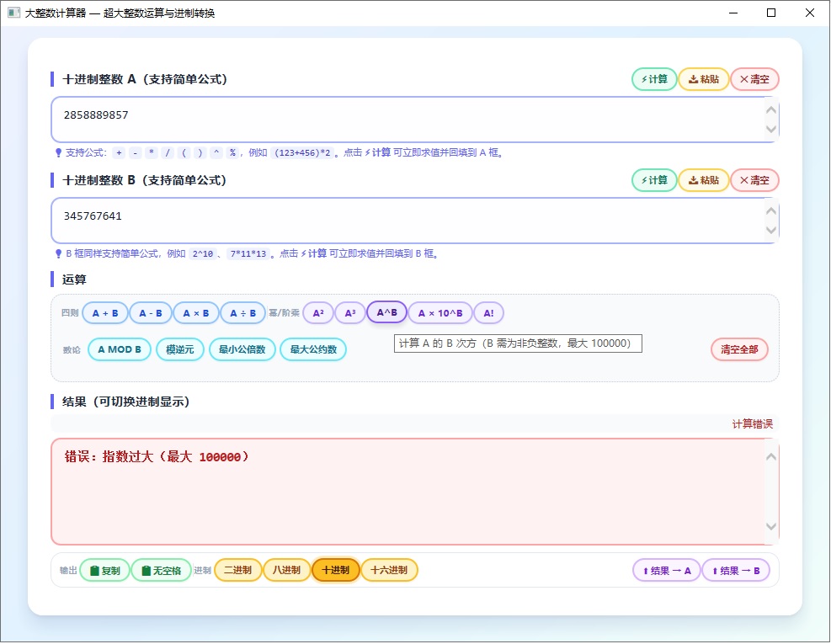Viewport: 831px width, 644px height.
Task: Clear integer B with 清空 button
Action: click(x=754, y=180)
